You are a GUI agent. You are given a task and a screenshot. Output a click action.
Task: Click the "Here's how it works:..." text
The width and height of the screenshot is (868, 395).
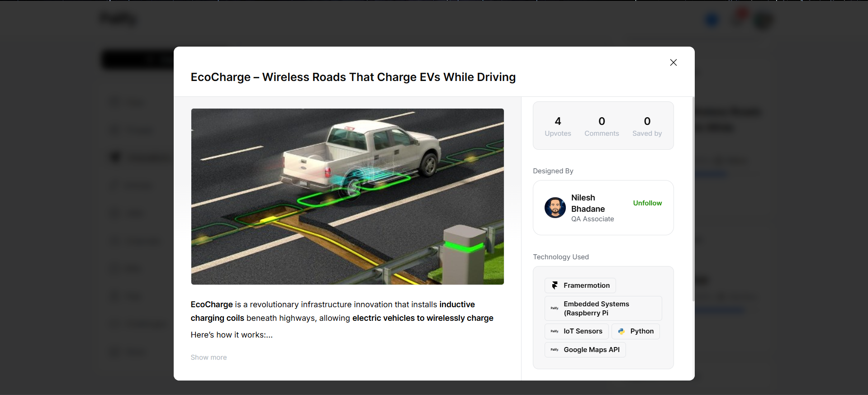pos(232,335)
